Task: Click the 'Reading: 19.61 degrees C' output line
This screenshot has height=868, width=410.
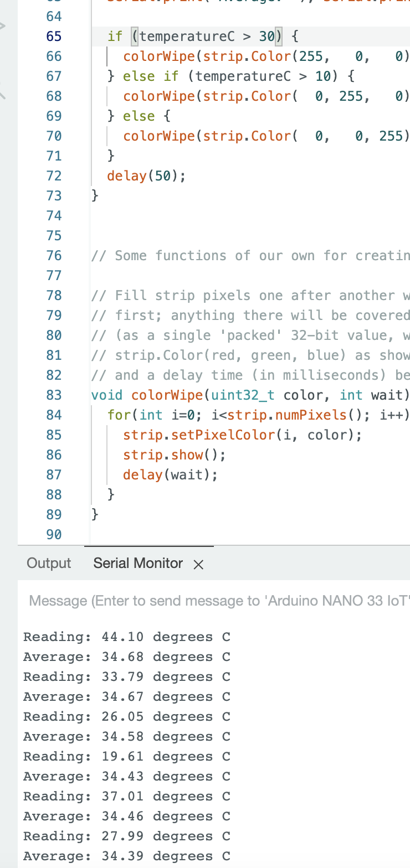Action: (x=126, y=757)
